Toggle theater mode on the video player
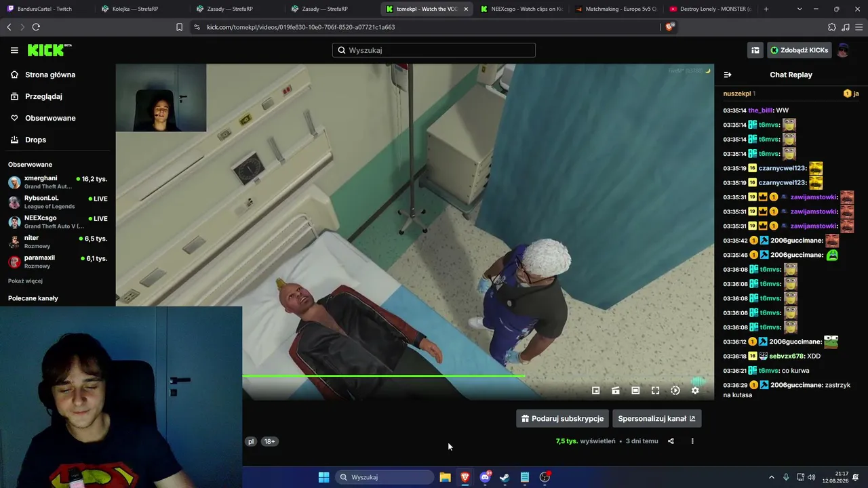The image size is (868, 488). tap(635, 390)
